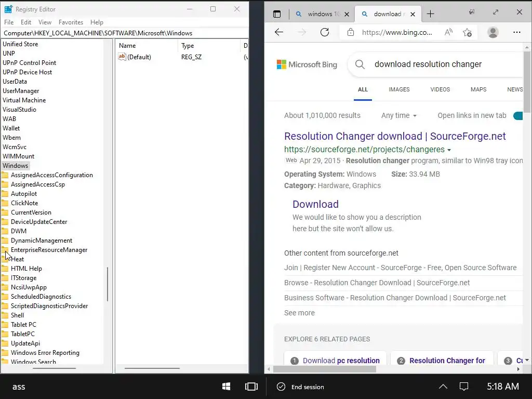532x399 pixels.
Task: Select the UpdateApi key
Action: pyautogui.click(x=25, y=343)
